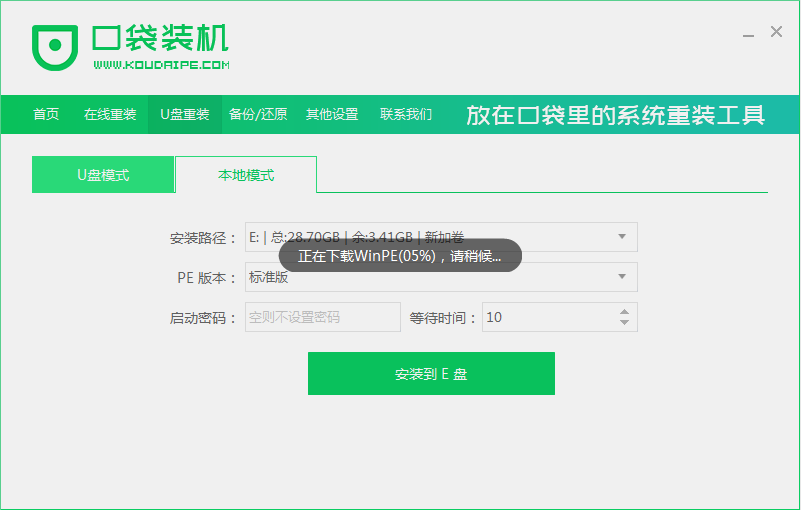
Task: Click the 启动密码 input field
Action: 323,317
